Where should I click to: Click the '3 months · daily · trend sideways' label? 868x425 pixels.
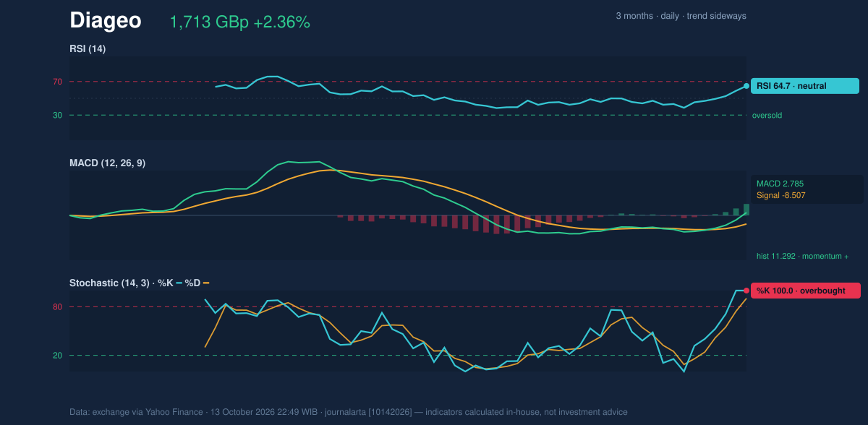pyautogui.click(x=681, y=16)
